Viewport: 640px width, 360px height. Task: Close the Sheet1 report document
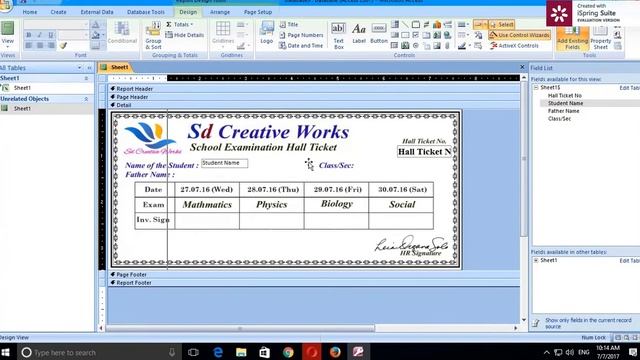pyautogui.click(x=522, y=67)
